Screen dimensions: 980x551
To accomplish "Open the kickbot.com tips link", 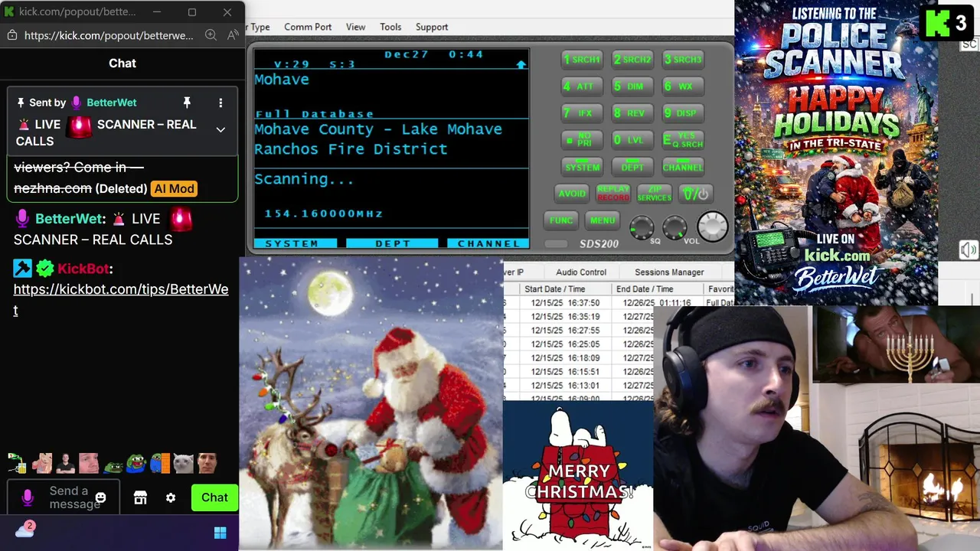I will 121,299.
